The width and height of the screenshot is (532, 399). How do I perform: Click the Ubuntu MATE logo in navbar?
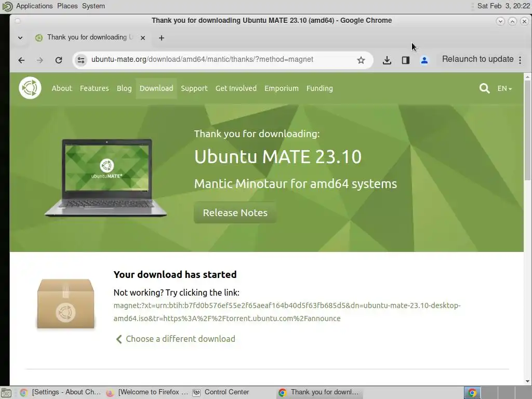pos(30,88)
